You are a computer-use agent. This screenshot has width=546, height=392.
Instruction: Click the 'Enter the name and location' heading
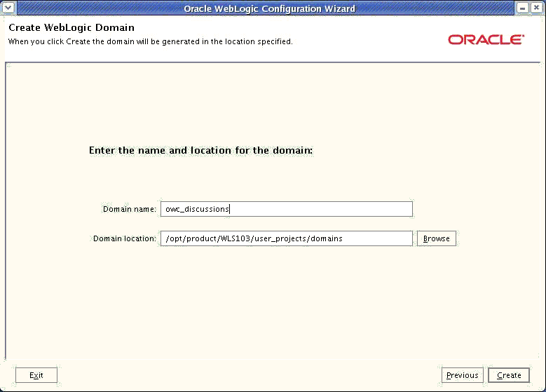coord(201,151)
